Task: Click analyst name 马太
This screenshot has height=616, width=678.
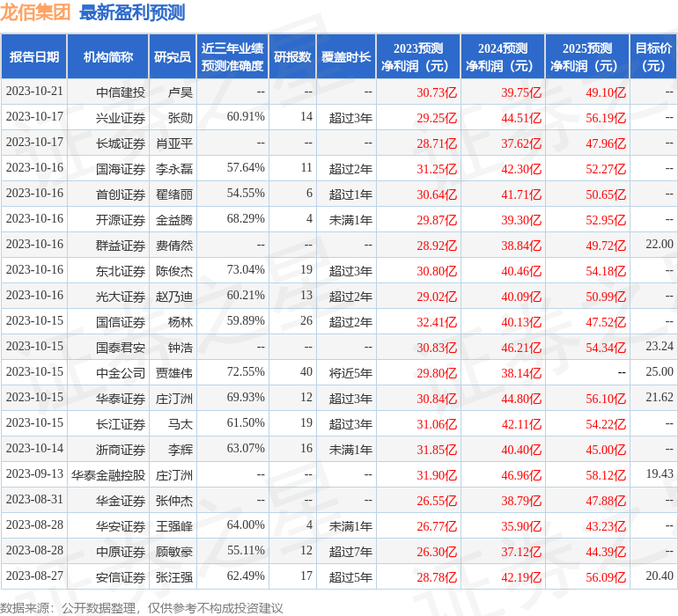Action: [x=181, y=423]
